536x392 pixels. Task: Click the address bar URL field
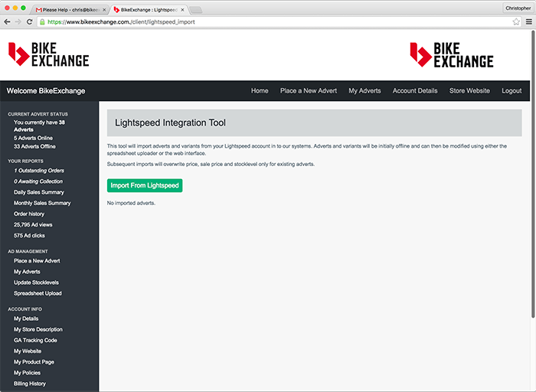[277, 22]
